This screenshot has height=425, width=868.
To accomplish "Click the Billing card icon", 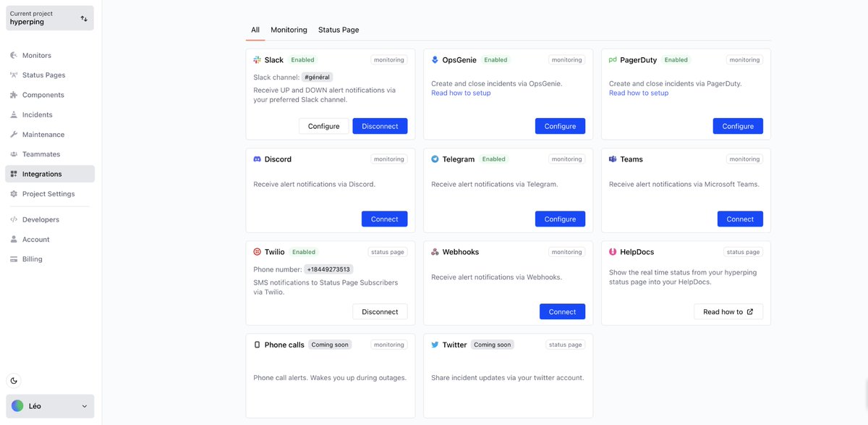I will (x=14, y=259).
